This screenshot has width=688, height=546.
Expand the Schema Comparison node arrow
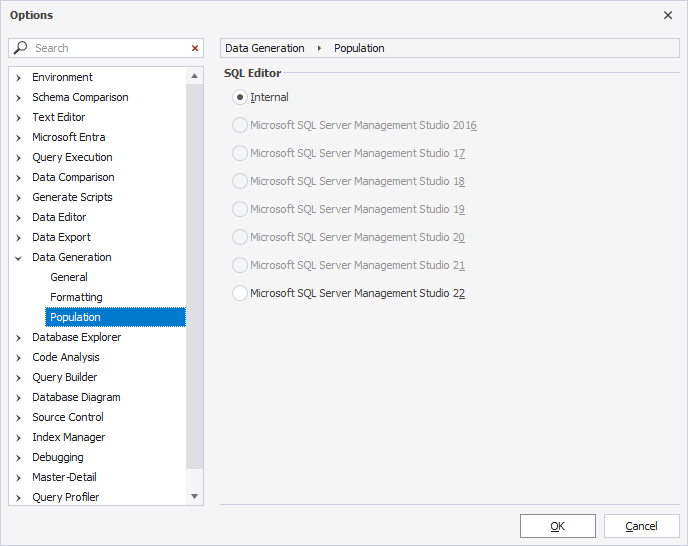point(18,98)
